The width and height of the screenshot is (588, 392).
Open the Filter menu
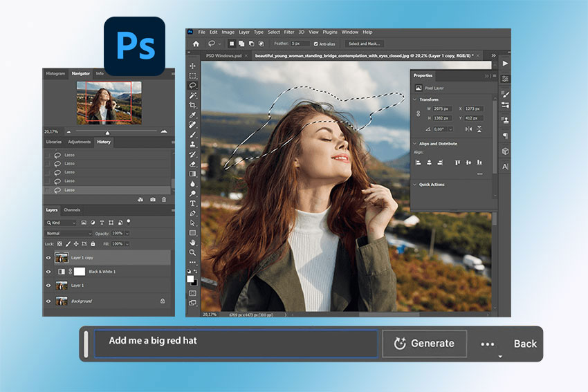(x=288, y=32)
